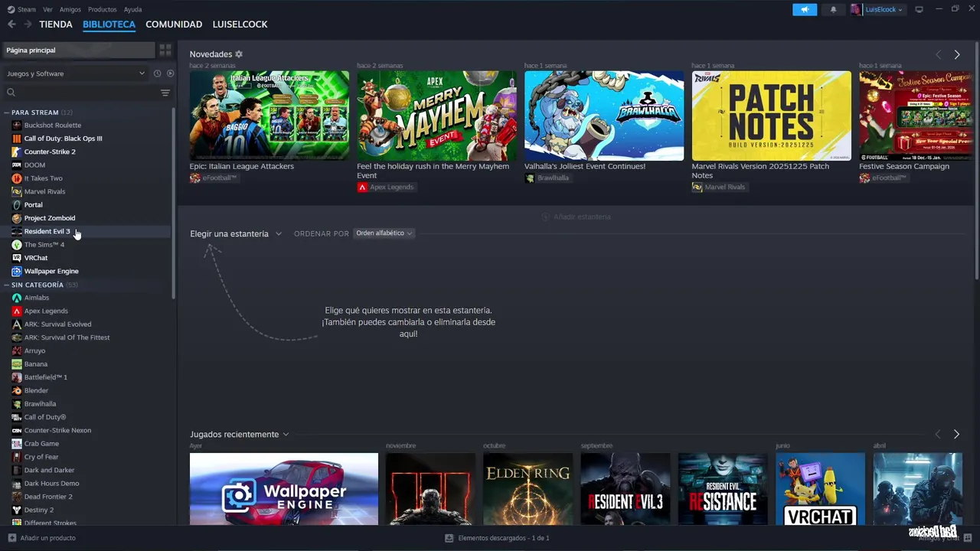Open the Elden Ring recent game tile
The image size is (980, 551).
coord(528,489)
